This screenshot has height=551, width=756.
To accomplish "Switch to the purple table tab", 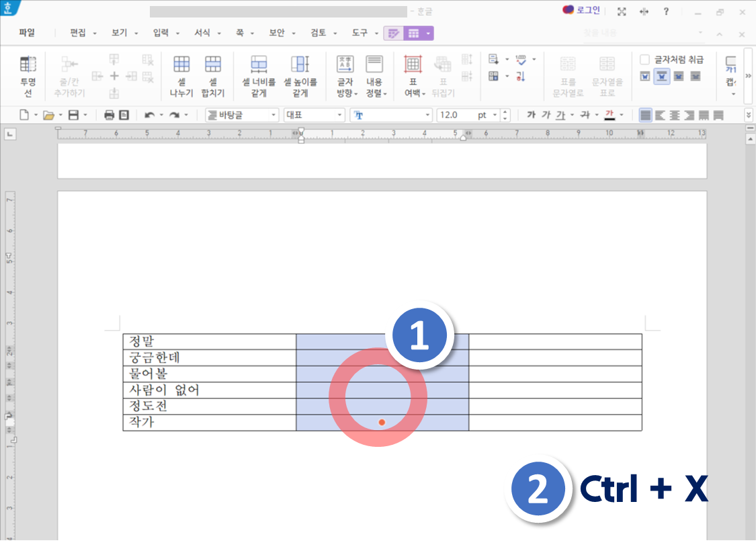I will [x=419, y=34].
